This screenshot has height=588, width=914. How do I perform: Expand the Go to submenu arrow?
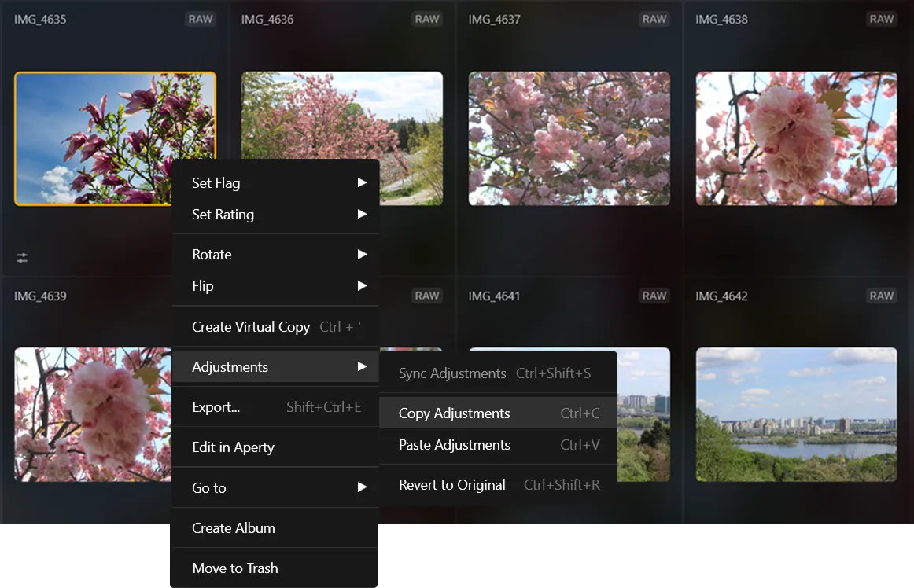[x=362, y=487]
